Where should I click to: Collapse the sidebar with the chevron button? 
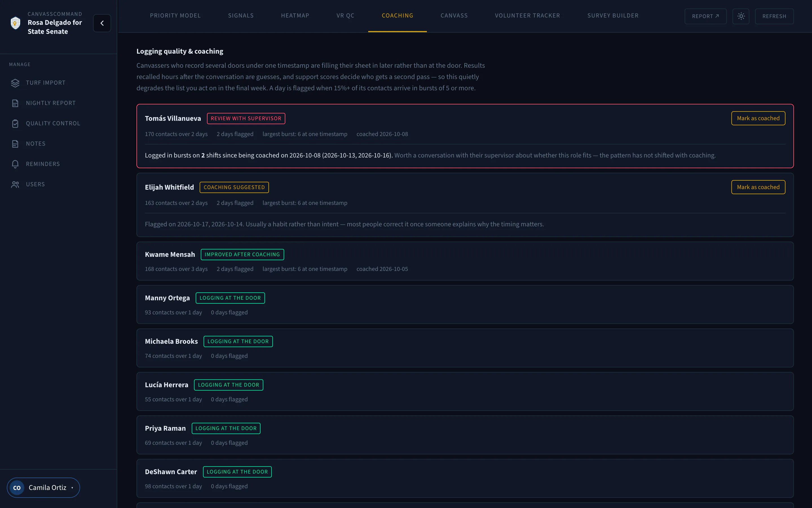pos(102,23)
